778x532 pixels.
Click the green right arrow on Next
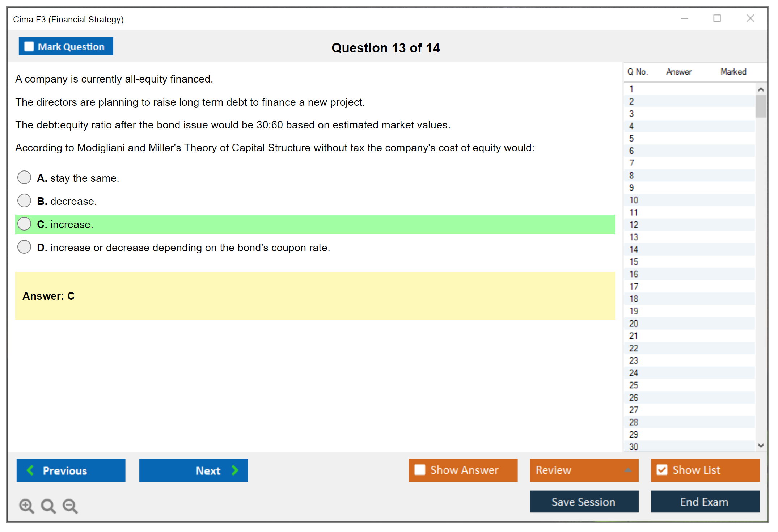[x=235, y=470]
